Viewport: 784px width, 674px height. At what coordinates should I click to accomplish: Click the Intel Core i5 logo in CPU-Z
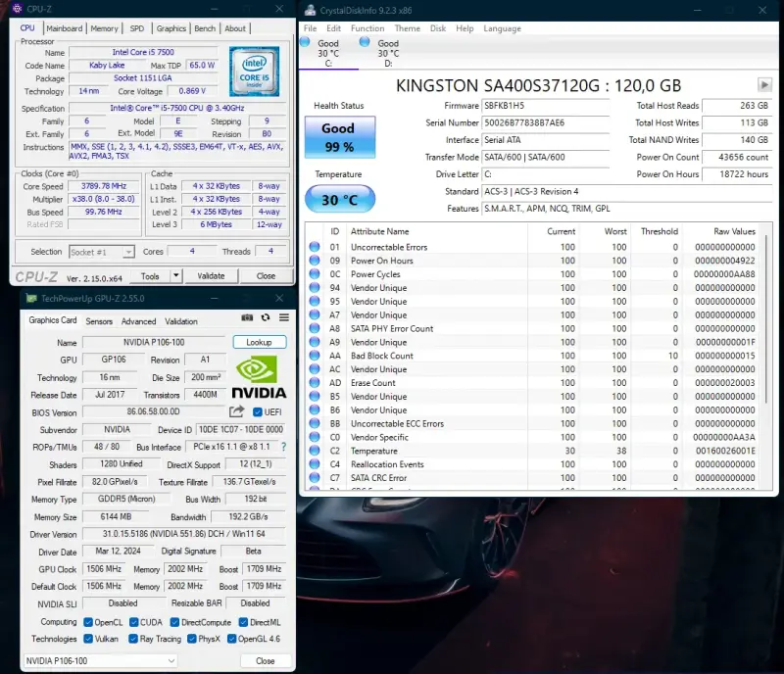[x=254, y=71]
